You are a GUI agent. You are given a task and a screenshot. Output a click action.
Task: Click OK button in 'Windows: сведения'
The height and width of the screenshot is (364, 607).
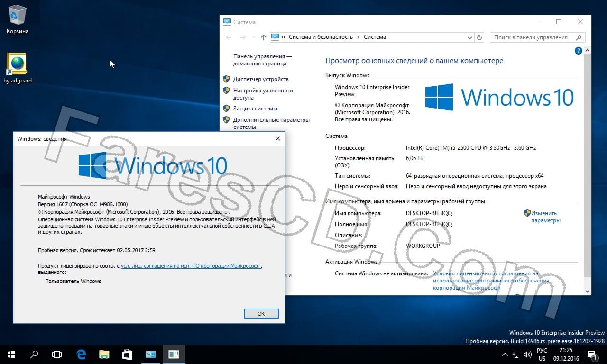[261, 313]
